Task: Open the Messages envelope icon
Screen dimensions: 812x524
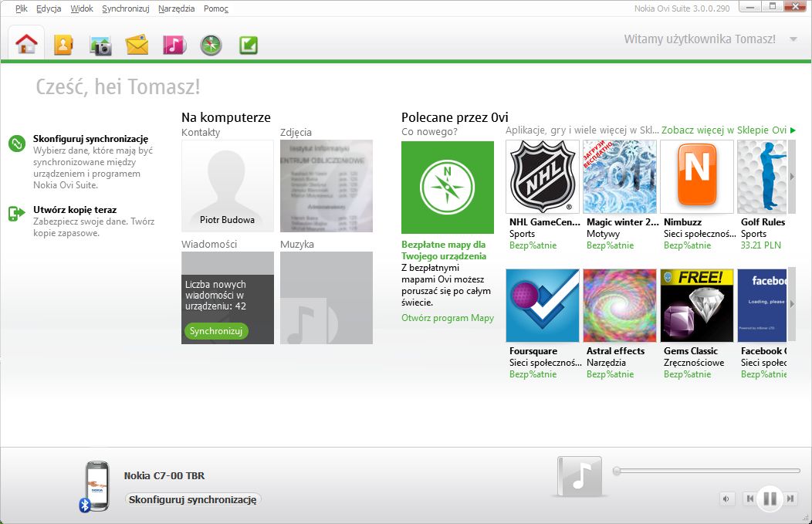Action: pyautogui.click(x=137, y=46)
